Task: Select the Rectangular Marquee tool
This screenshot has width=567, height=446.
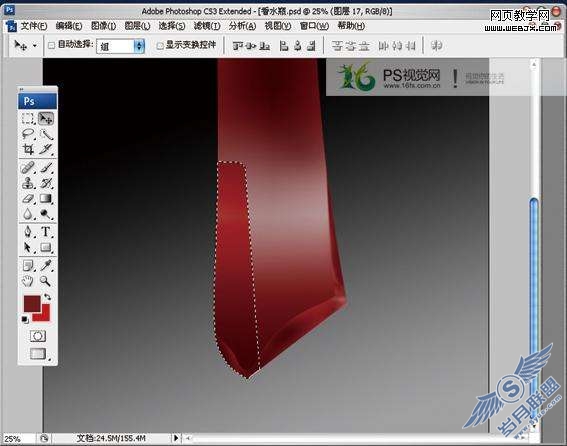Action: pos(28,119)
